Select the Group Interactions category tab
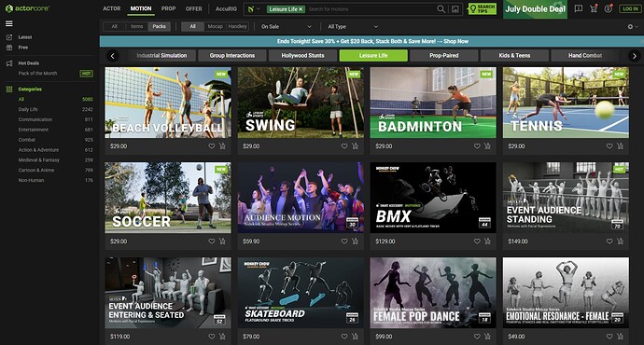 click(232, 55)
